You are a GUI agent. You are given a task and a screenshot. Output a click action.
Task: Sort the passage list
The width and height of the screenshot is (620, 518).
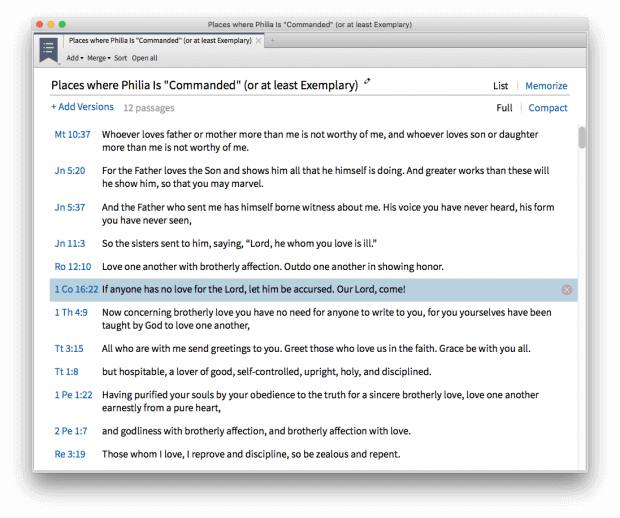[x=120, y=59]
